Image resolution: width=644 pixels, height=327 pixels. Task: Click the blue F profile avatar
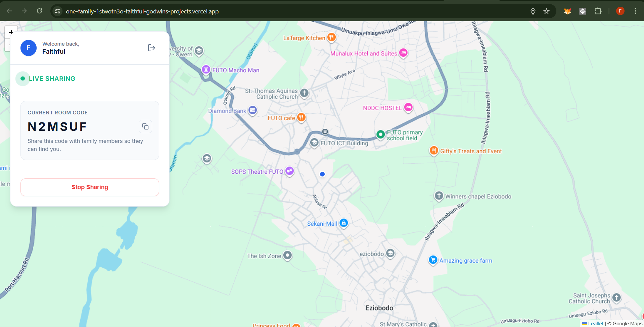pos(29,48)
